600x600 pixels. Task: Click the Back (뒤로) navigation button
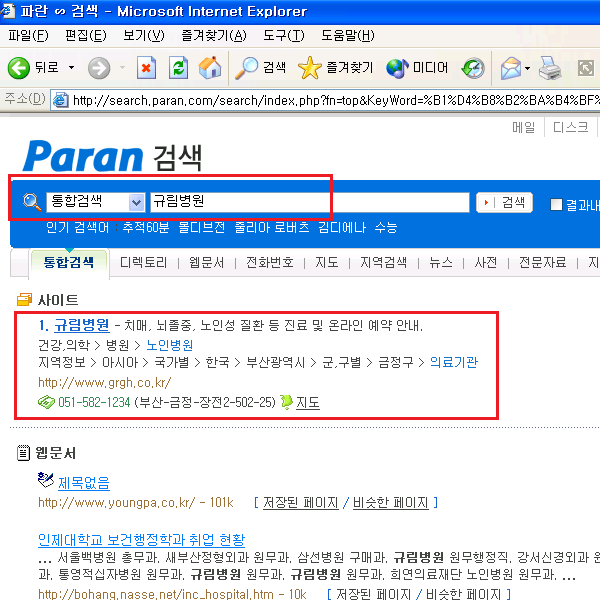(x=34, y=68)
